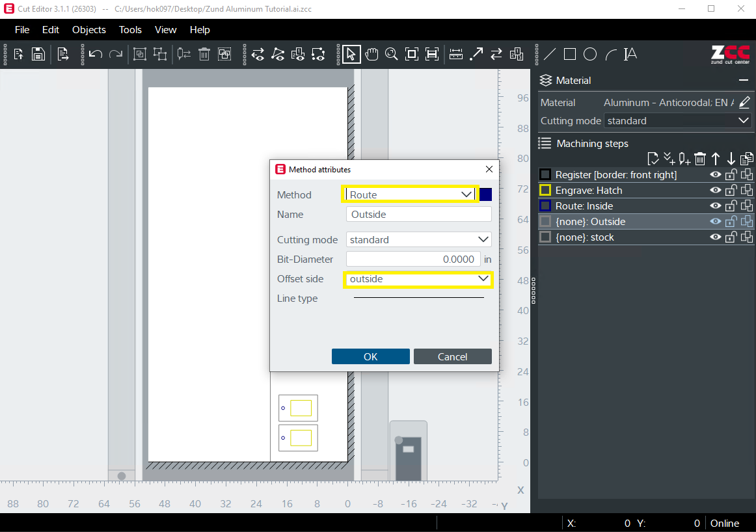Viewport: 756px width, 532px height.
Task: Click the Undo arrow icon
Action: (x=96, y=55)
